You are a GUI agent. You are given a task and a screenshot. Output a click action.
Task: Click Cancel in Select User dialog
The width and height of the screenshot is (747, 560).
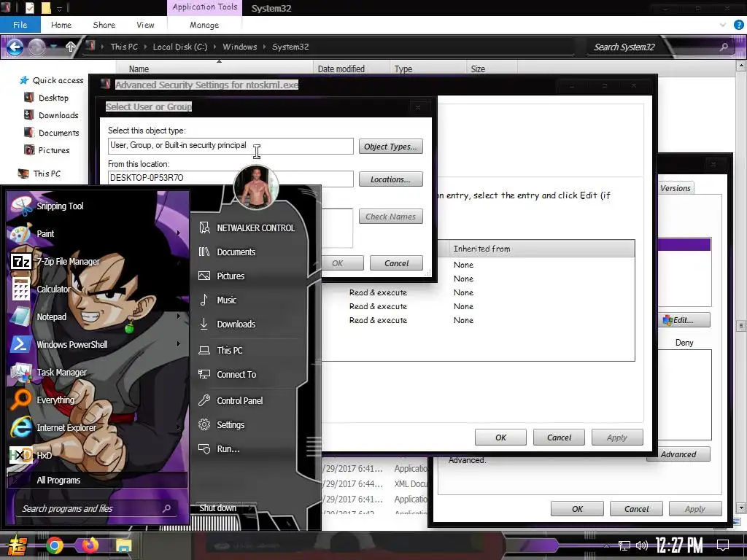coord(396,262)
